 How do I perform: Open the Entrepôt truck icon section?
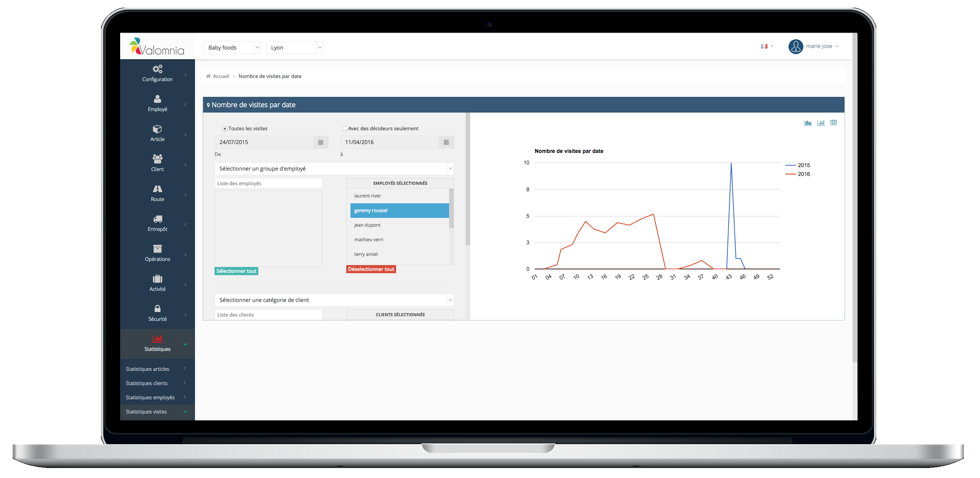coord(157,219)
